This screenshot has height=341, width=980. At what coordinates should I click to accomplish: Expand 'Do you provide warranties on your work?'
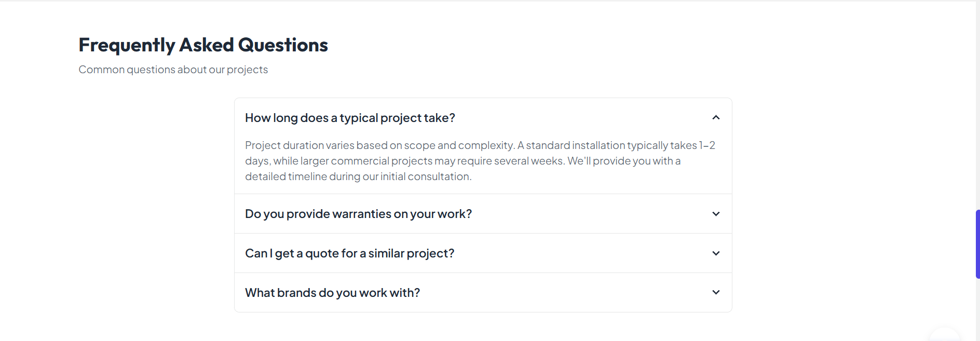(358, 213)
